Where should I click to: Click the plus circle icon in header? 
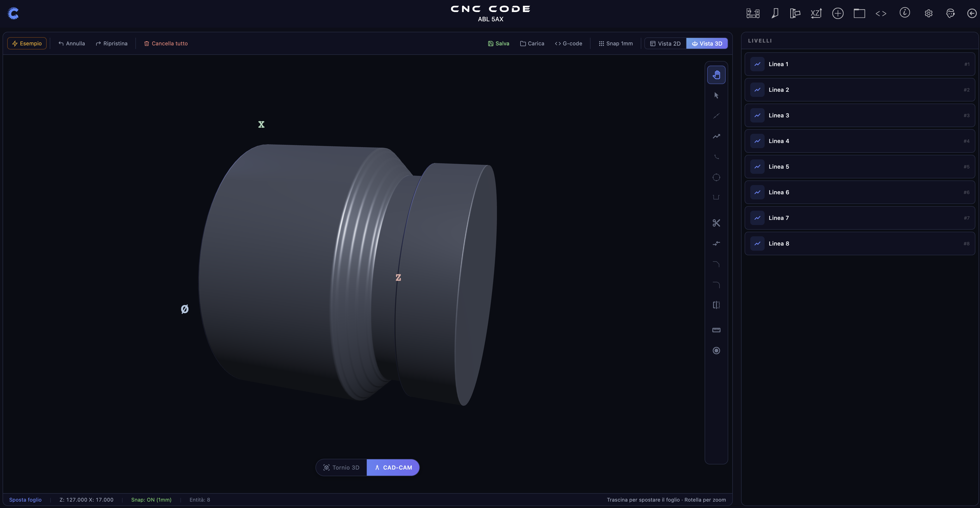pyautogui.click(x=838, y=14)
